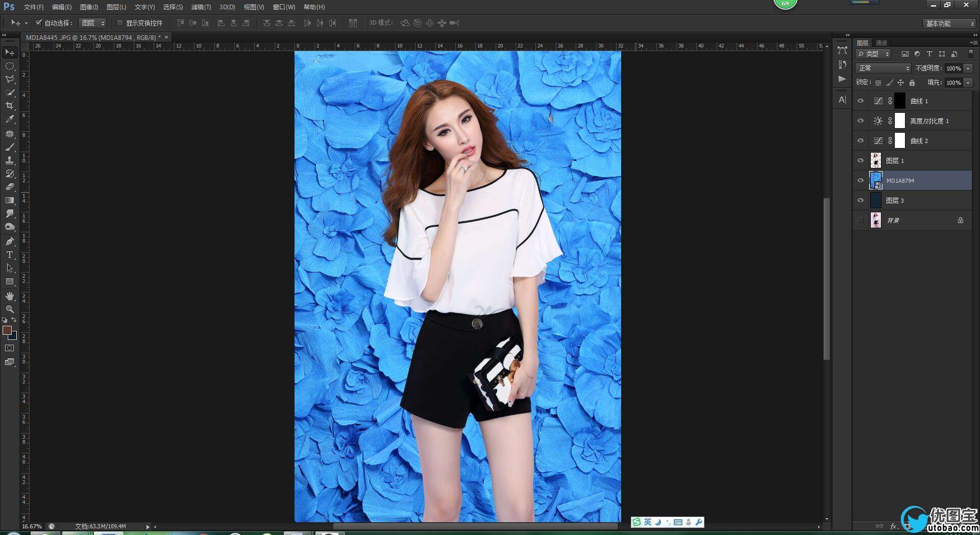Screen dimensions: 980x535
Task: Click the vertical canvas scrollbar
Action: (x=827, y=279)
